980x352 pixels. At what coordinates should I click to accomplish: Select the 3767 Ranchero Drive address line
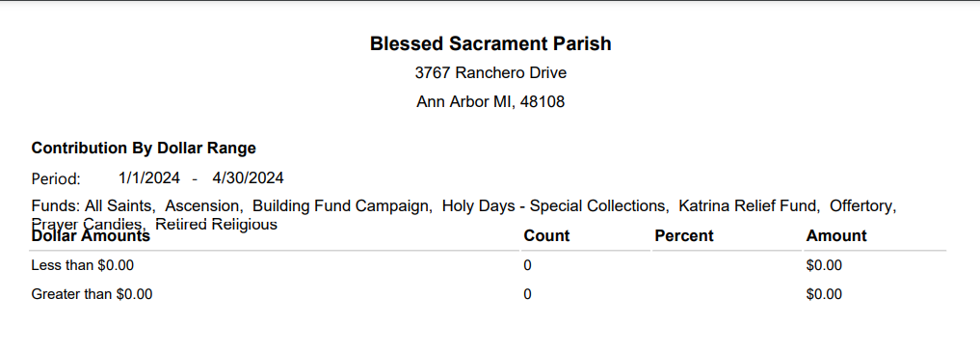490,73
